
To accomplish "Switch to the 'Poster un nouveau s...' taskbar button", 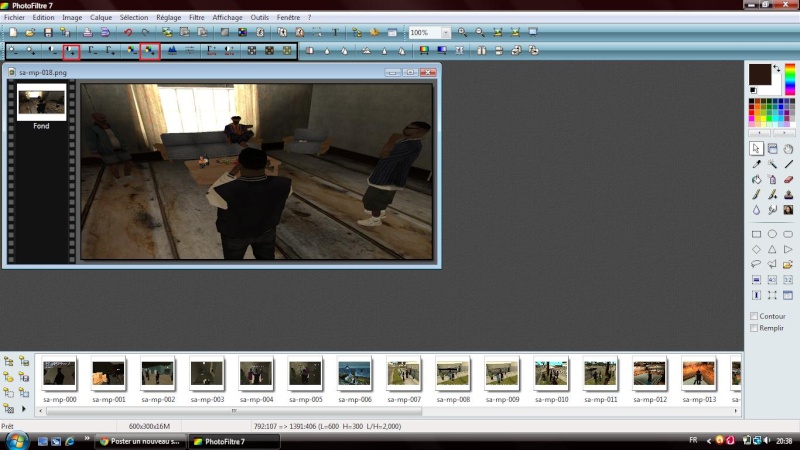I will click(x=140, y=441).
